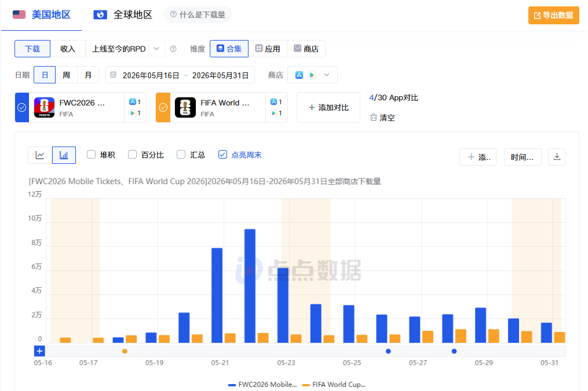Click FWC2026 Mobile Tickets app icon
Screen dimensions: 588x391
click(x=44, y=108)
